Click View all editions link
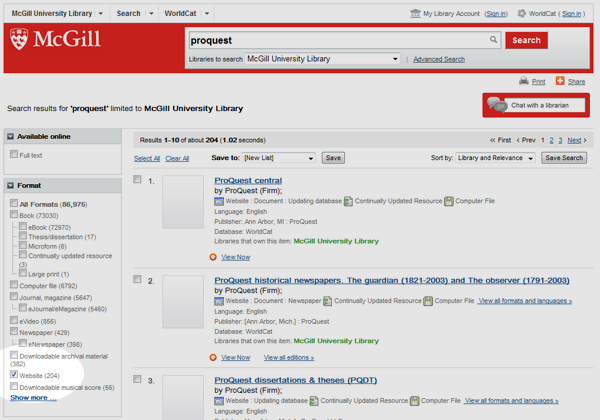 289,357
